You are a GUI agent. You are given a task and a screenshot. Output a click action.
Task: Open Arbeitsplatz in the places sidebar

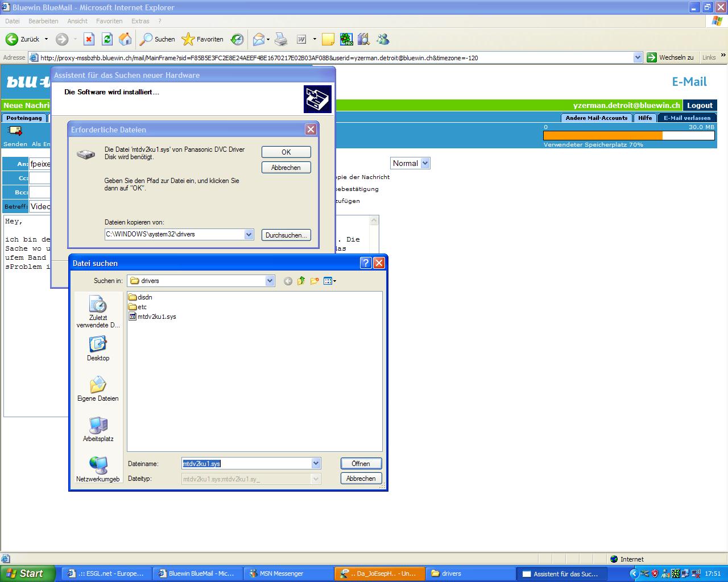[98, 429]
